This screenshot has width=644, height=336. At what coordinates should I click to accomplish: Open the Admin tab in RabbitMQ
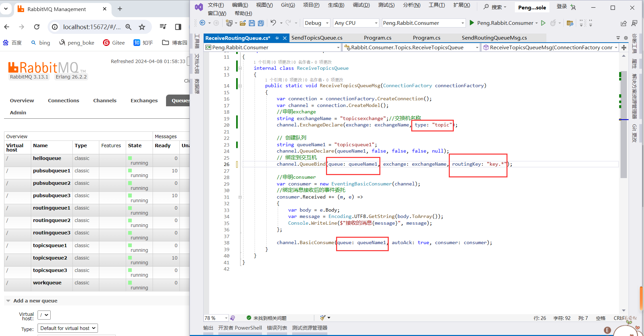pyautogui.click(x=18, y=113)
